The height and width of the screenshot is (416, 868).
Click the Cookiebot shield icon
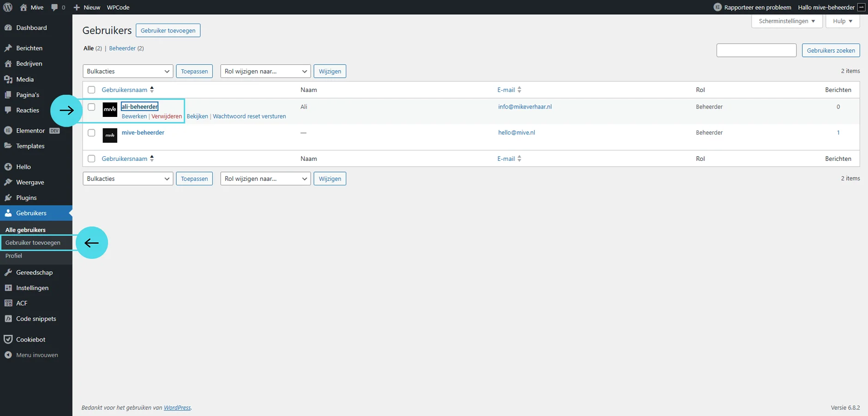pyautogui.click(x=8, y=339)
